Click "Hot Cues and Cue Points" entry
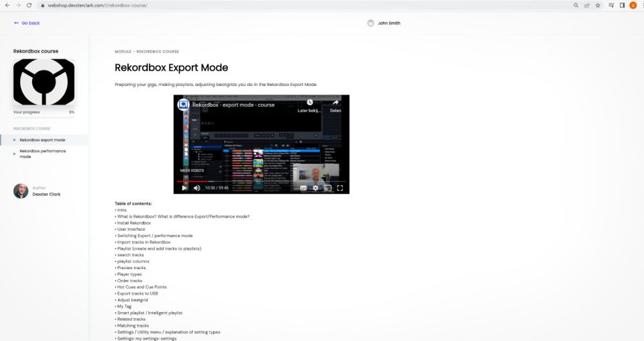 (x=142, y=287)
